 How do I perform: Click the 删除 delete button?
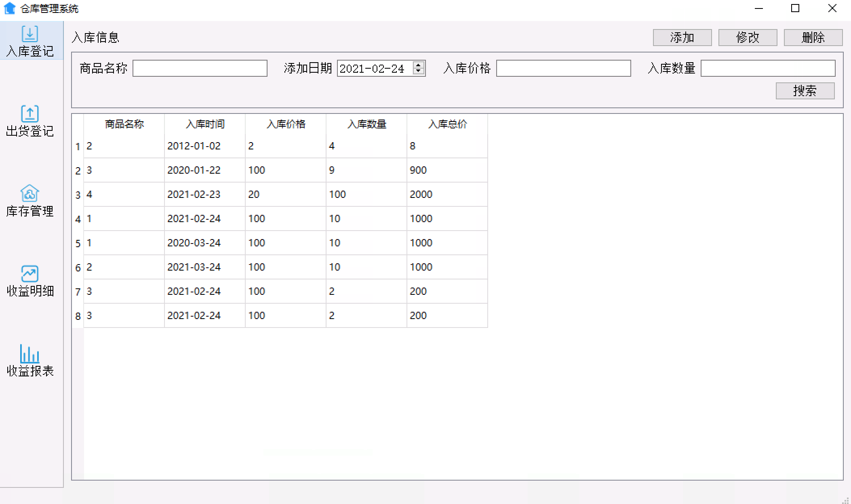(x=813, y=38)
